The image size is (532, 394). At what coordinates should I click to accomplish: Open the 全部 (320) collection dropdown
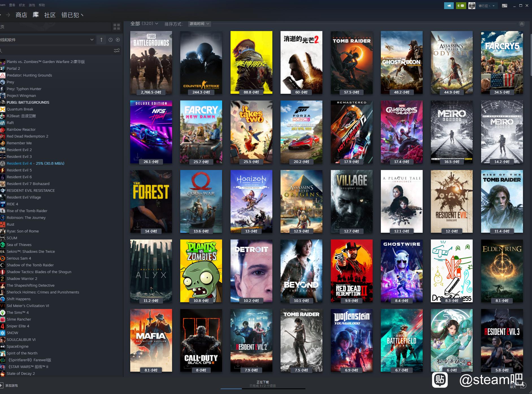coord(144,23)
